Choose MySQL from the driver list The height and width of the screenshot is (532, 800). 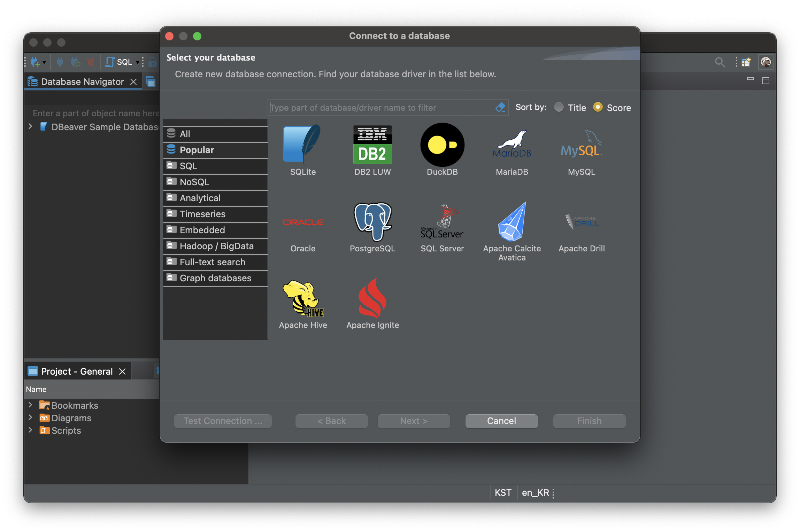tap(582, 150)
